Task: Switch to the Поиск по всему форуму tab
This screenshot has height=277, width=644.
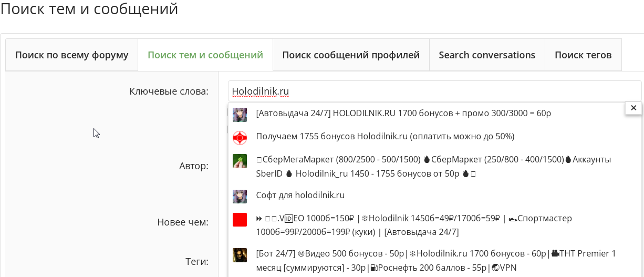Action: [72, 55]
